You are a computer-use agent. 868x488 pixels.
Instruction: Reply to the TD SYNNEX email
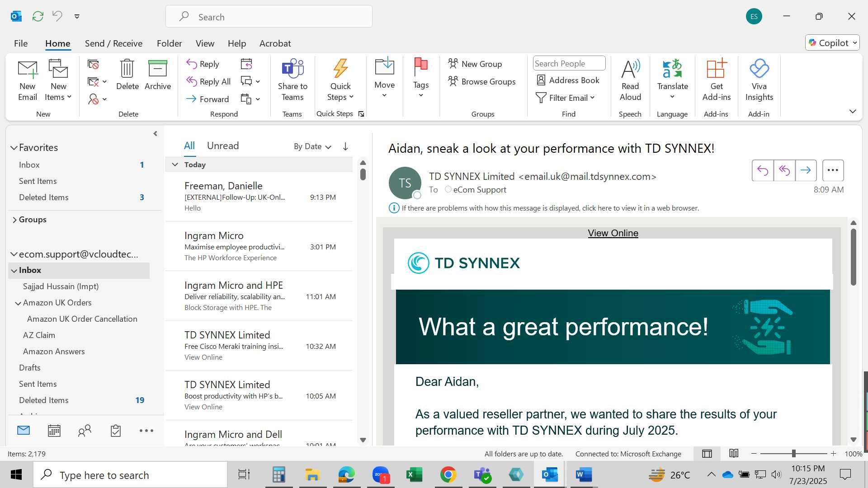tap(203, 64)
